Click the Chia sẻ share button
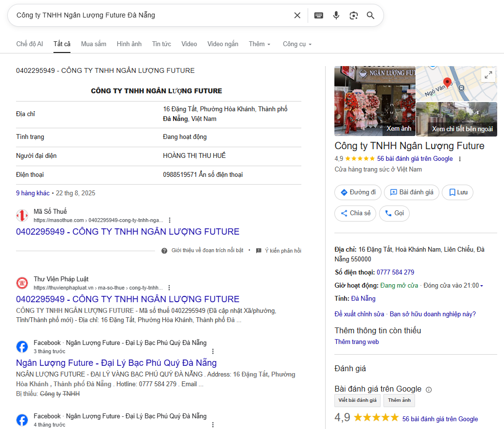This screenshot has height=429, width=504. pyautogui.click(x=355, y=213)
